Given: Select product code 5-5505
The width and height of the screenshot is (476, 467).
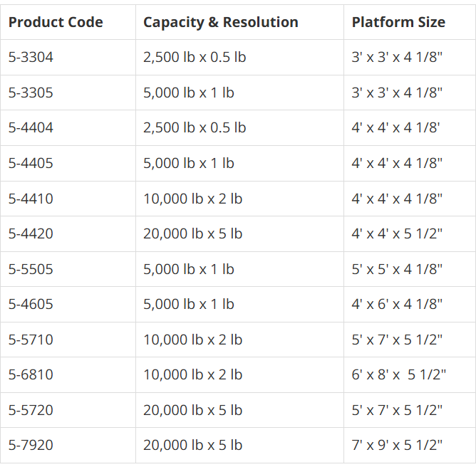Looking at the screenshot, I should coord(31,269).
